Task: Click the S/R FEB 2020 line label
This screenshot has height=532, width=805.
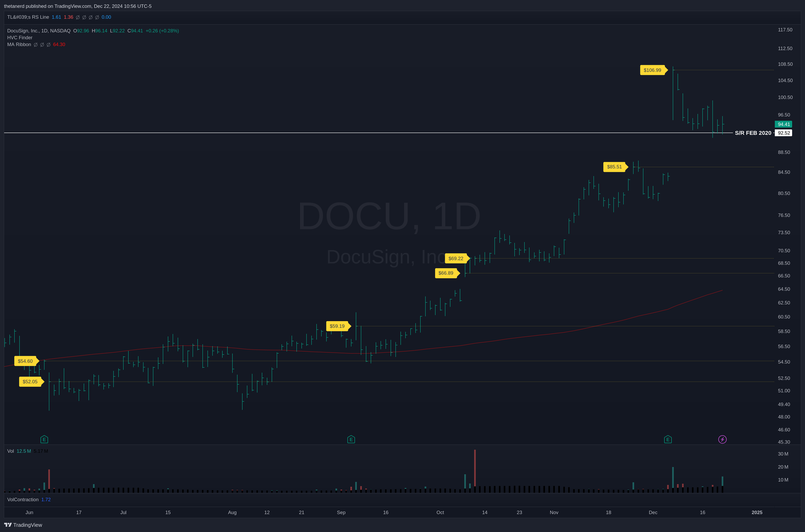Action: coord(753,133)
